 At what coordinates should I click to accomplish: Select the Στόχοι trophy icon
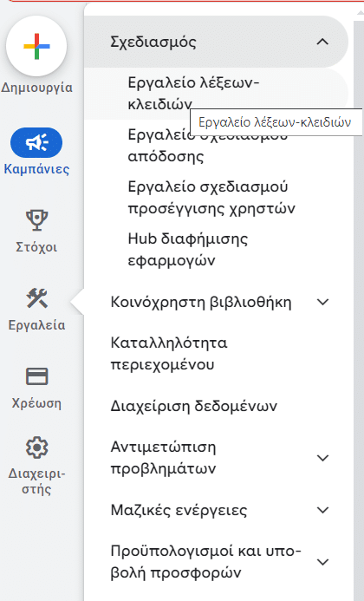[36, 220]
